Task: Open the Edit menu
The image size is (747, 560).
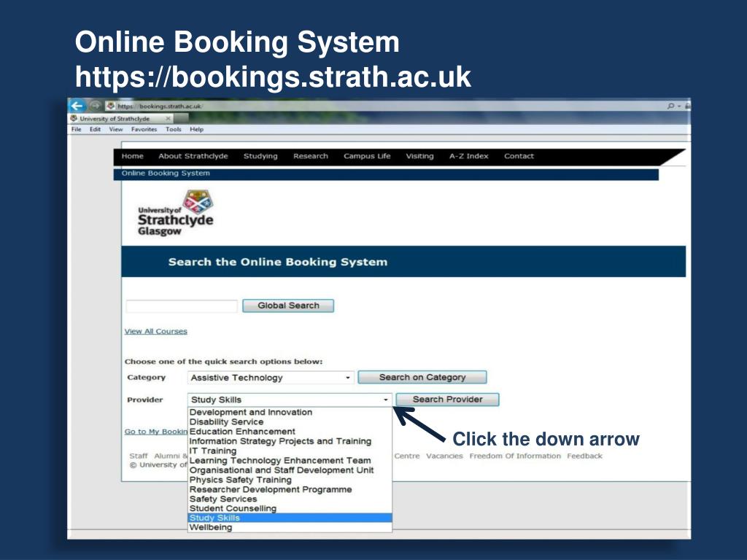Action: [96, 129]
